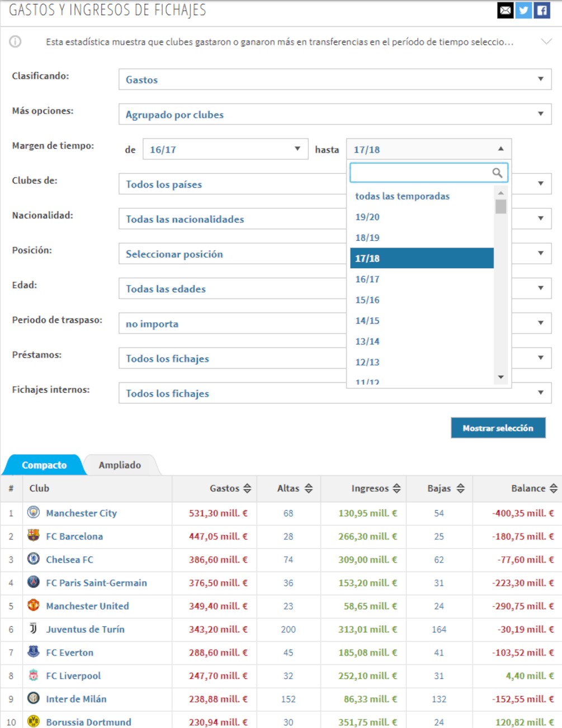This screenshot has width=562, height=728.
Task: Share the page via Facebook icon
Action: (542, 10)
